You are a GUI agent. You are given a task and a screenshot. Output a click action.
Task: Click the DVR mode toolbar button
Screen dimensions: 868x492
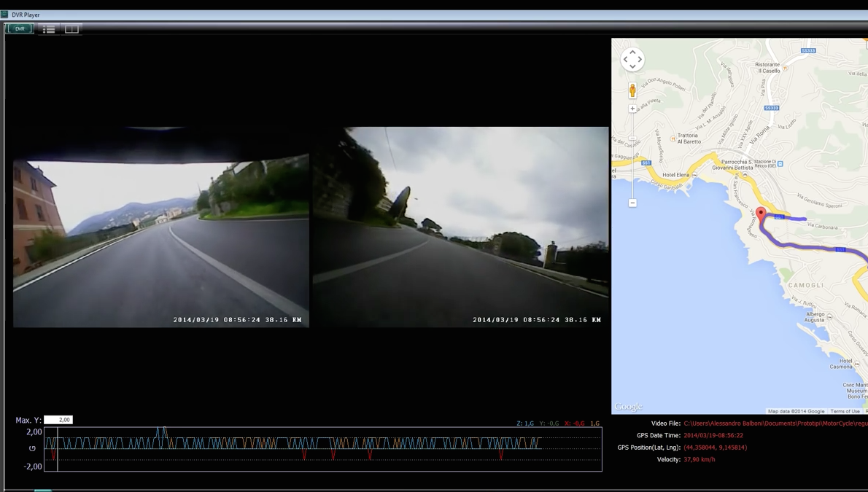(x=20, y=29)
